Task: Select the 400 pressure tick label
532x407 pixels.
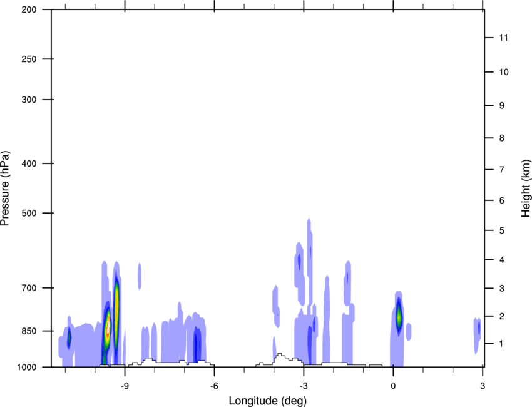Action: click(29, 163)
